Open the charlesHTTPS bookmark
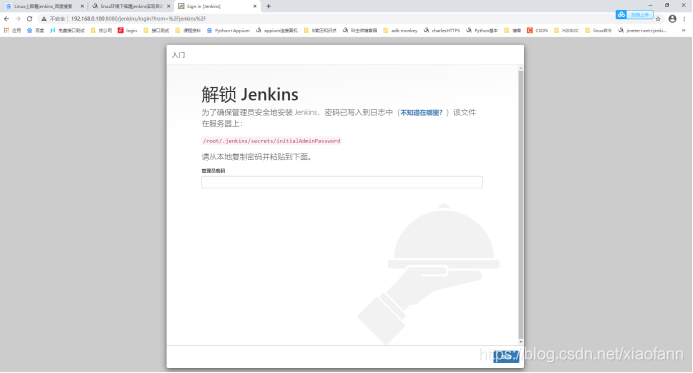Viewport: 693px width, 373px height. tap(442, 30)
